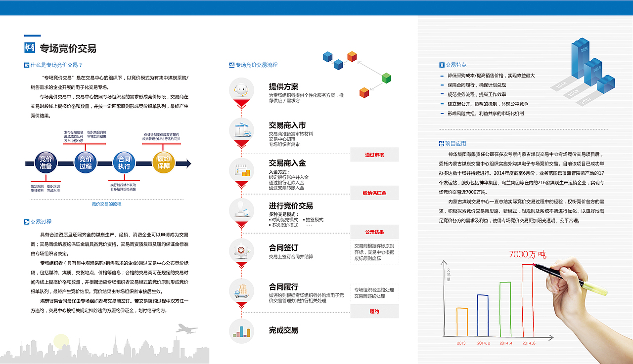Image resolution: width=633 pixels, height=364 pixels.
Task: Click the red down arrow under 交易商入市 icon
Action: 241,145
